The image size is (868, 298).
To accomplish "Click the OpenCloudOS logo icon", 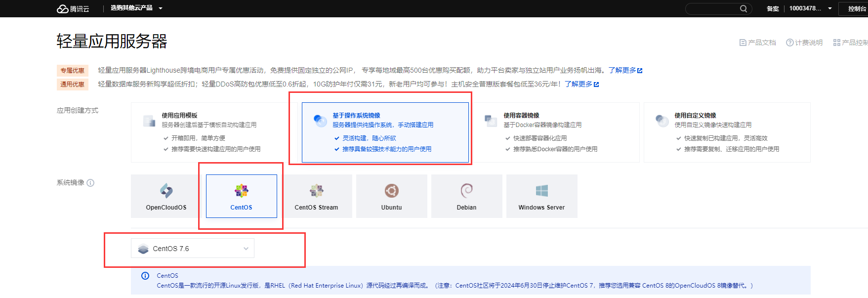I will (x=166, y=191).
